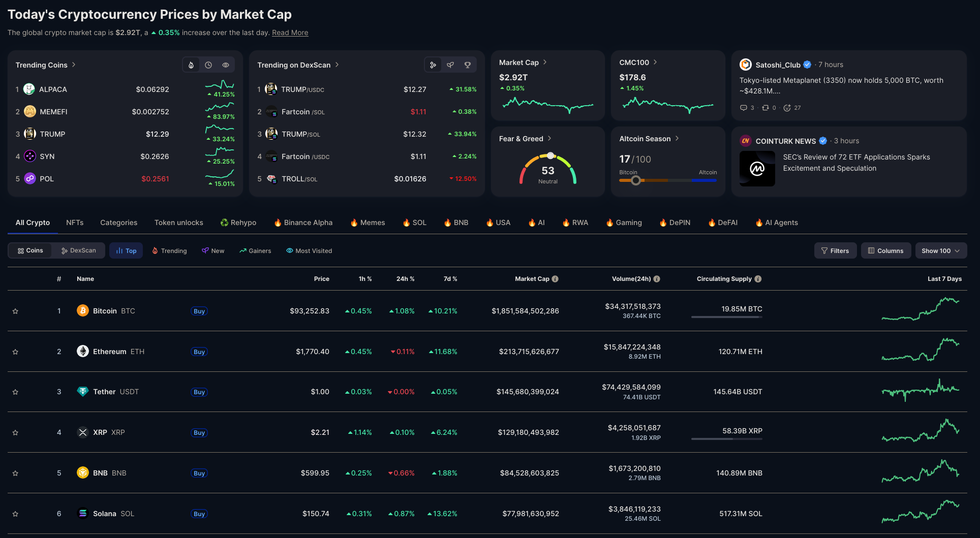
Task: Click the Altcoin Season slider knob
Action: (x=636, y=180)
